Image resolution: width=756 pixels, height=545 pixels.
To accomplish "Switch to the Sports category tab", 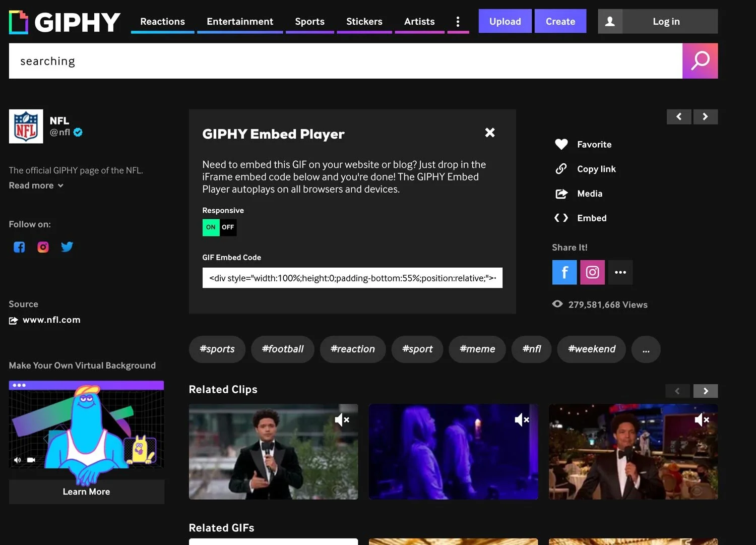I will tap(309, 21).
